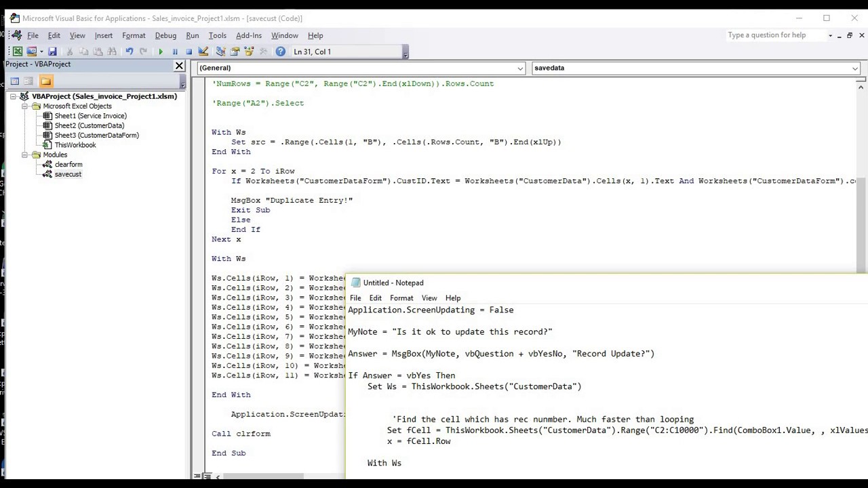This screenshot has width=868, height=488.
Task: Open the VBA Help menu
Action: click(x=315, y=35)
